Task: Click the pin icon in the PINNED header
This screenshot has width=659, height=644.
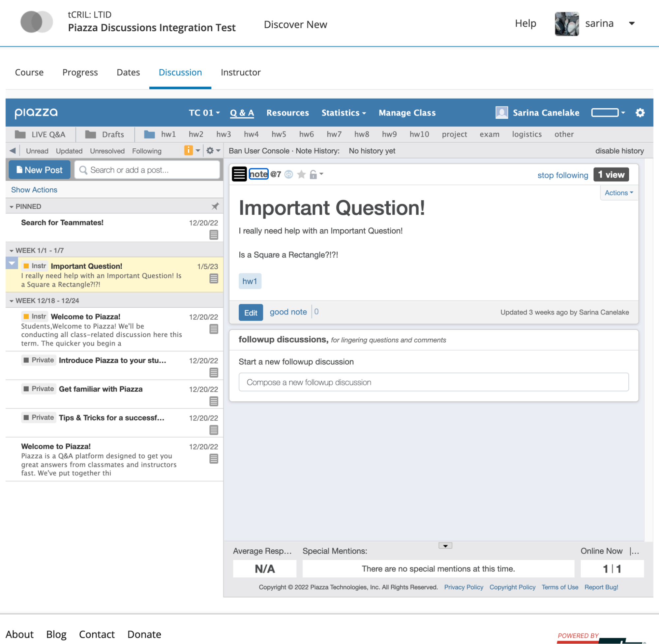Action: click(x=215, y=206)
